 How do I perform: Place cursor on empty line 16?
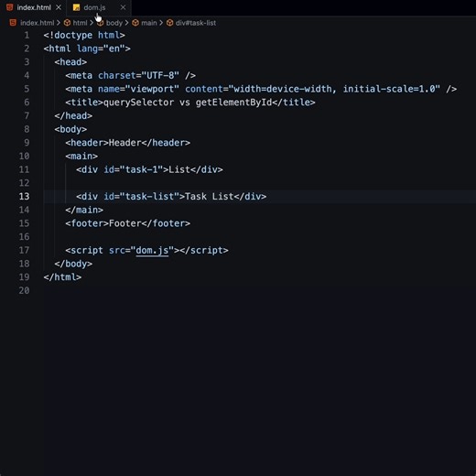pyautogui.click(x=259, y=236)
